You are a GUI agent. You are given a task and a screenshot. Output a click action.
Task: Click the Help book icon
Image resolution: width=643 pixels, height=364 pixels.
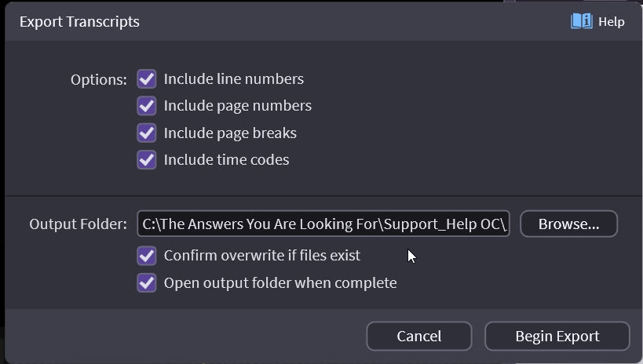coord(581,21)
